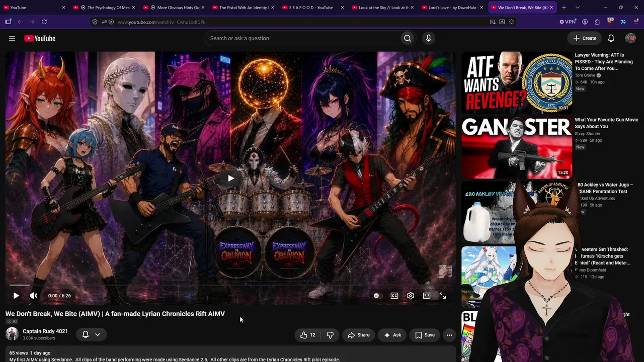Open What Your Favorite Gun Movie title

(x=607, y=123)
